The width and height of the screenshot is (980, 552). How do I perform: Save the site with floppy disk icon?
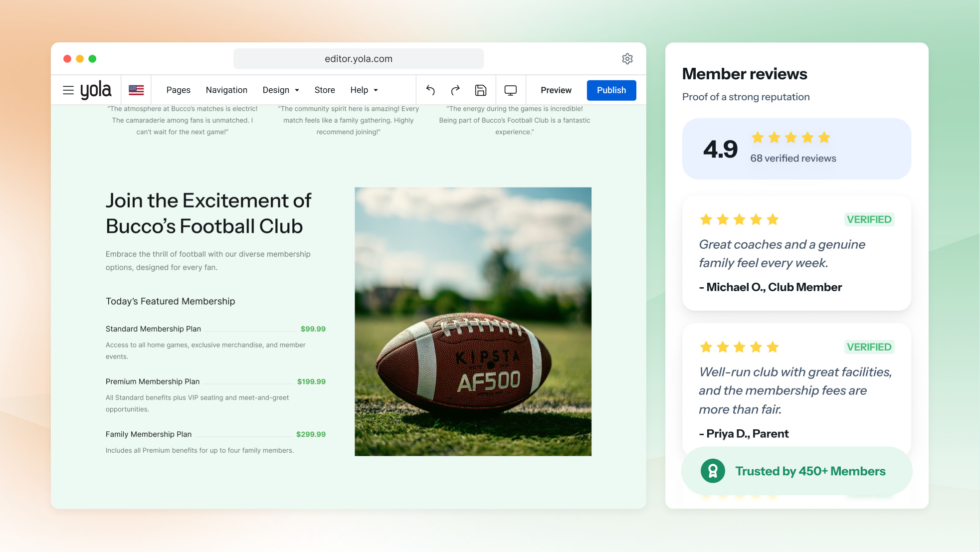pyautogui.click(x=481, y=90)
